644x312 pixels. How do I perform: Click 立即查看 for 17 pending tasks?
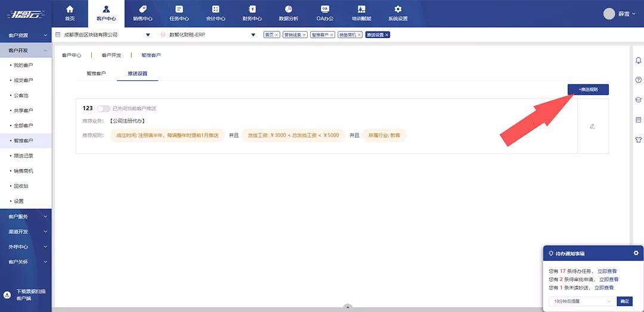[607, 271]
